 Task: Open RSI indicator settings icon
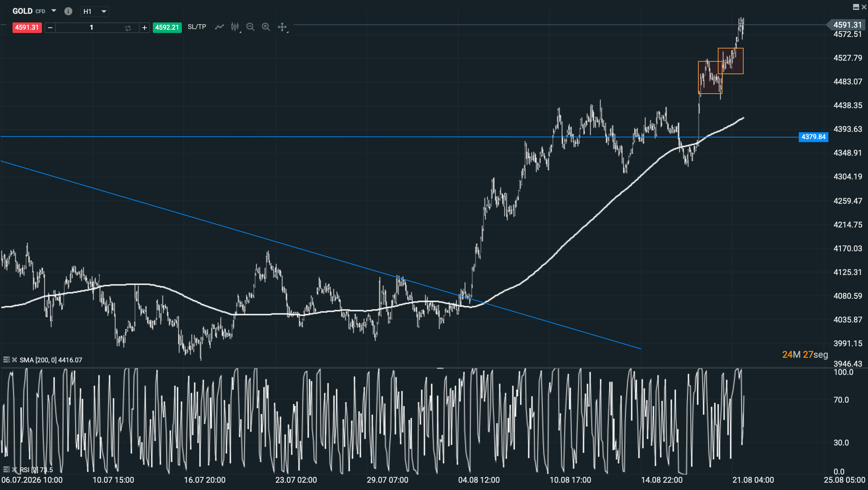click(x=6, y=469)
